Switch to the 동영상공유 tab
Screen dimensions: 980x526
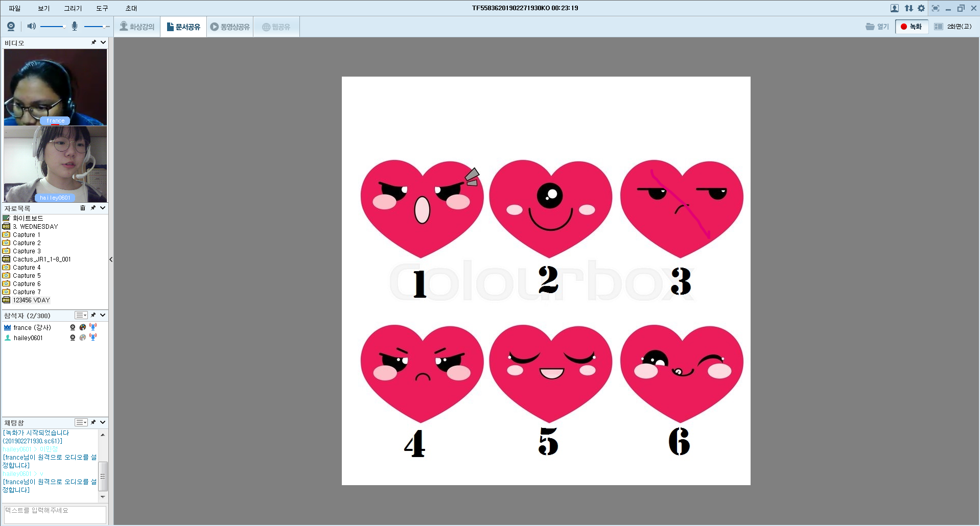tap(230, 27)
